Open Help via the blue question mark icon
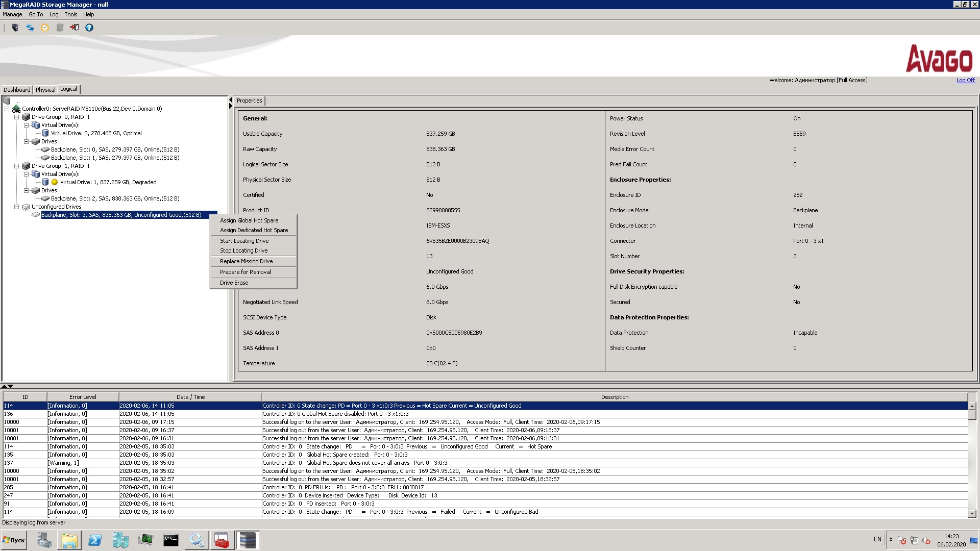This screenshot has width=980, height=551. pyautogui.click(x=89, y=28)
